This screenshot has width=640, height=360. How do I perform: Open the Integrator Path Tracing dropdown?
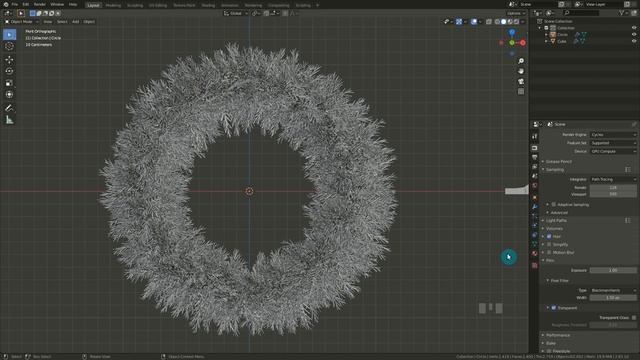point(613,180)
